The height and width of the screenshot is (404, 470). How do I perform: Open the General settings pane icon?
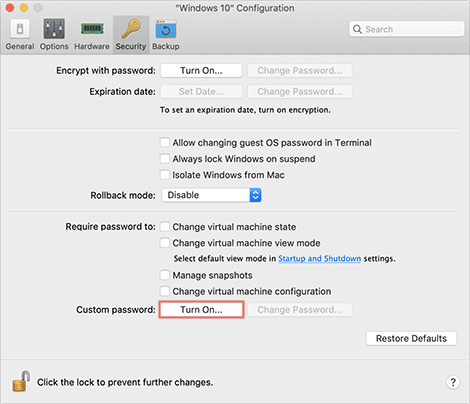pyautogui.click(x=20, y=29)
